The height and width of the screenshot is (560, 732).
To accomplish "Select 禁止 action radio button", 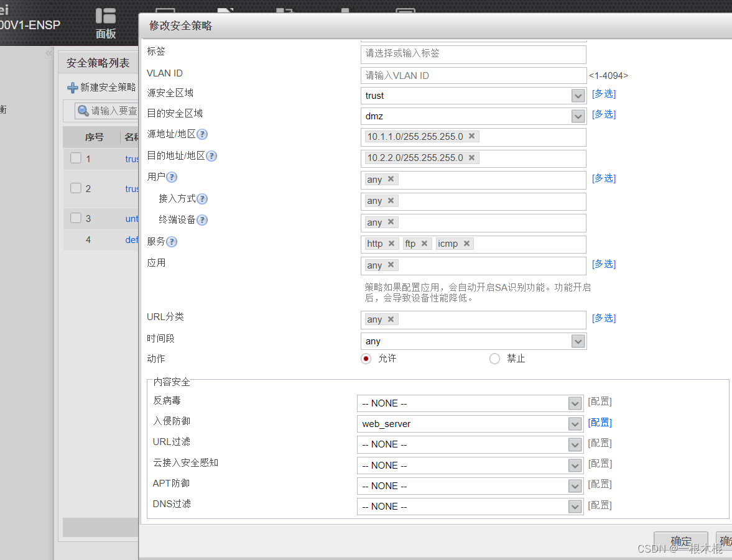I will pos(494,359).
